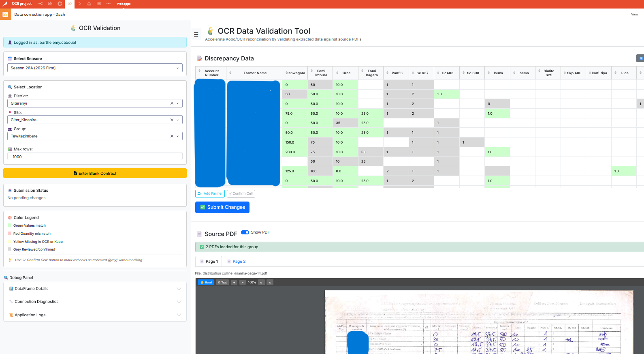Select the 1.0 cell in Pics column
Image resolution: width=644 pixels, height=354 pixels.
(624, 171)
